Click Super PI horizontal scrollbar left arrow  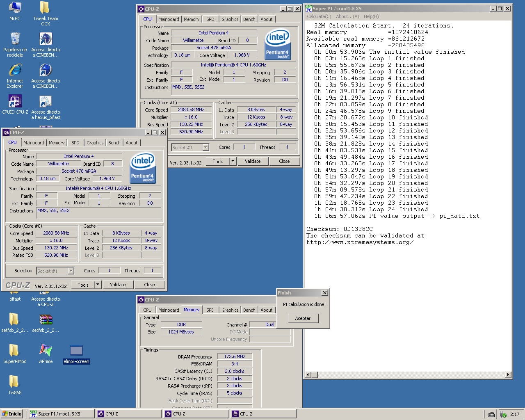point(308,374)
